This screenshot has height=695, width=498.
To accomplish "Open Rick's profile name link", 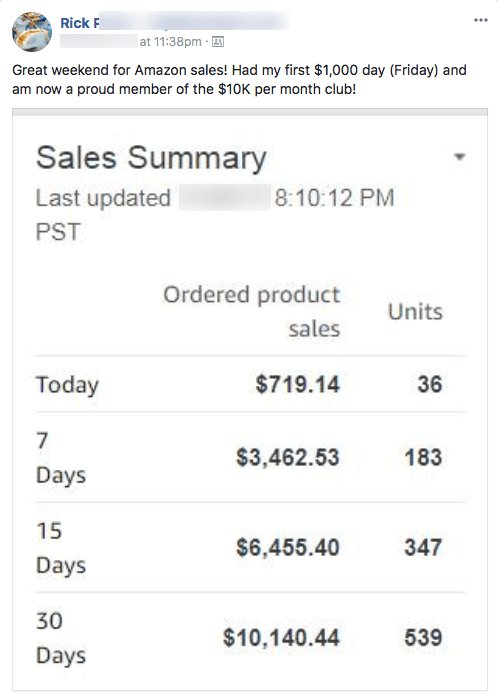I will tap(80, 23).
